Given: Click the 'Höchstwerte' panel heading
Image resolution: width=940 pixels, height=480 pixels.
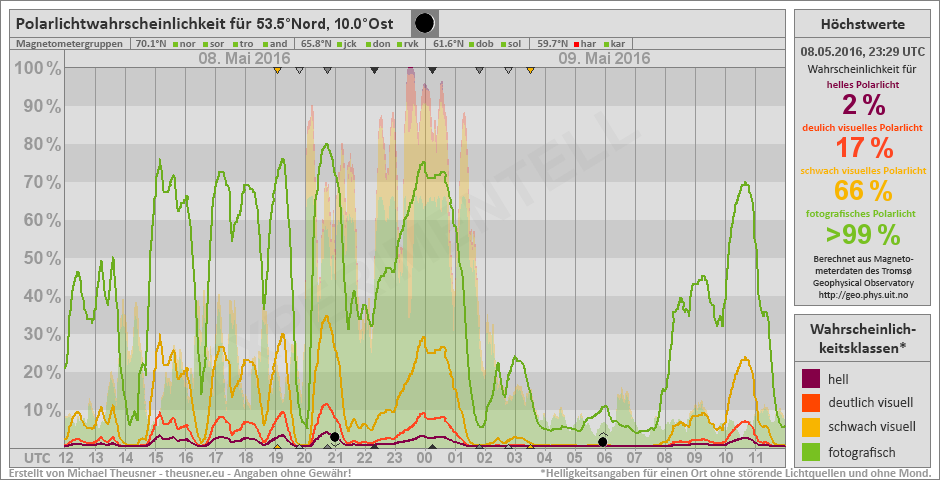Looking at the screenshot, I should [862, 24].
